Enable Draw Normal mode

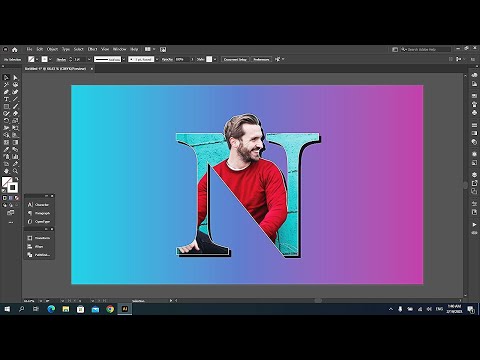click(5, 205)
